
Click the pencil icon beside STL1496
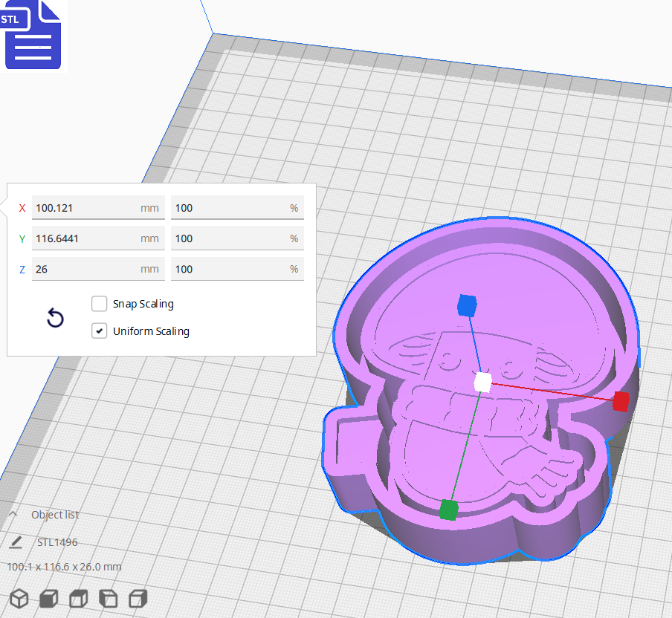click(16, 542)
